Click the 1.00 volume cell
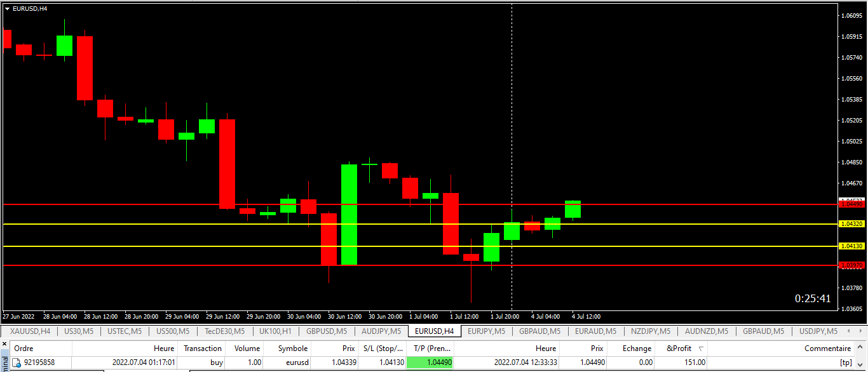868x372 pixels. tap(254, 362)
